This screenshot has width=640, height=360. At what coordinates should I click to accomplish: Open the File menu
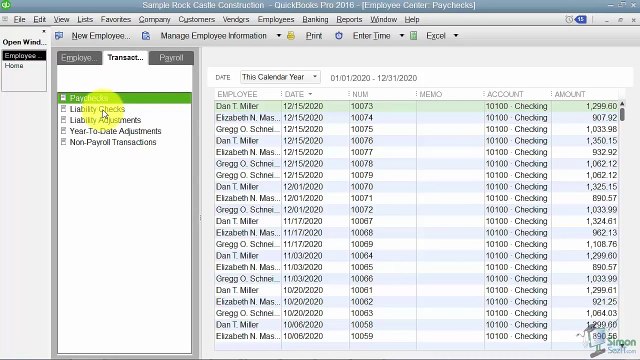(x=19, y=20)
